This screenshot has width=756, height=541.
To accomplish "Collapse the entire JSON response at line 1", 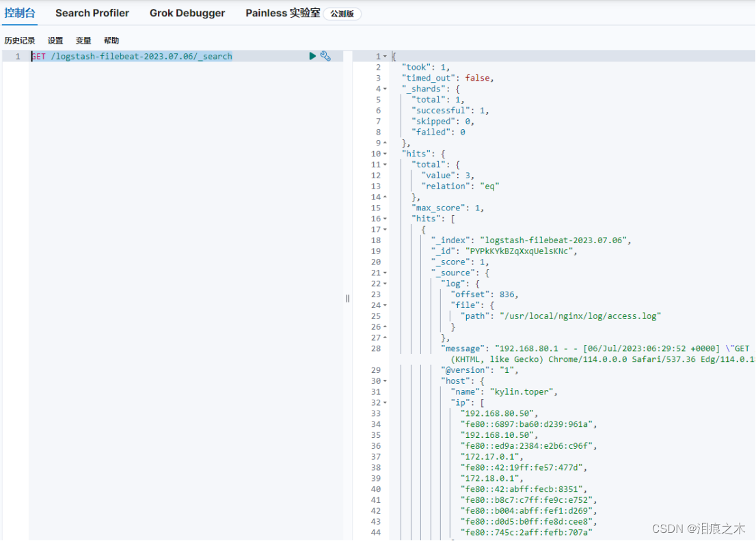I will pyautogui.click(x=385, y=56).
